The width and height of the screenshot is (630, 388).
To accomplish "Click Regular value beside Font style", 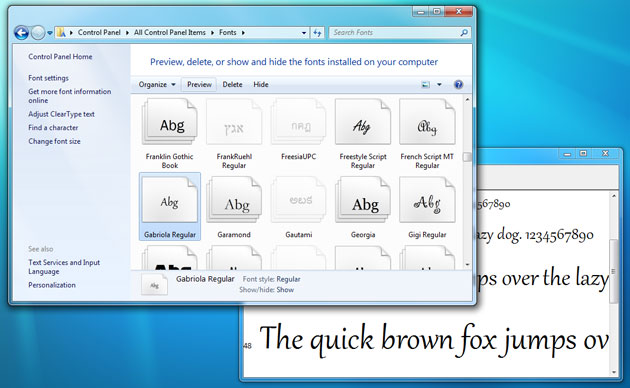I will tap(288, 279).
